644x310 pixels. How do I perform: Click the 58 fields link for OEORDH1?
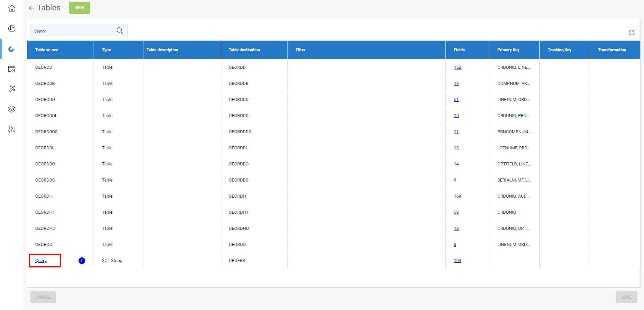click(456, 212)
